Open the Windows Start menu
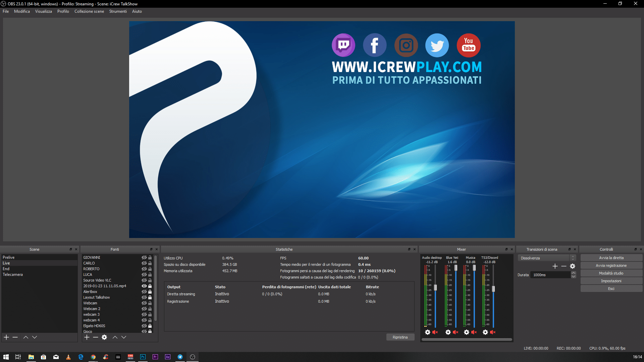 click(6, 357)
